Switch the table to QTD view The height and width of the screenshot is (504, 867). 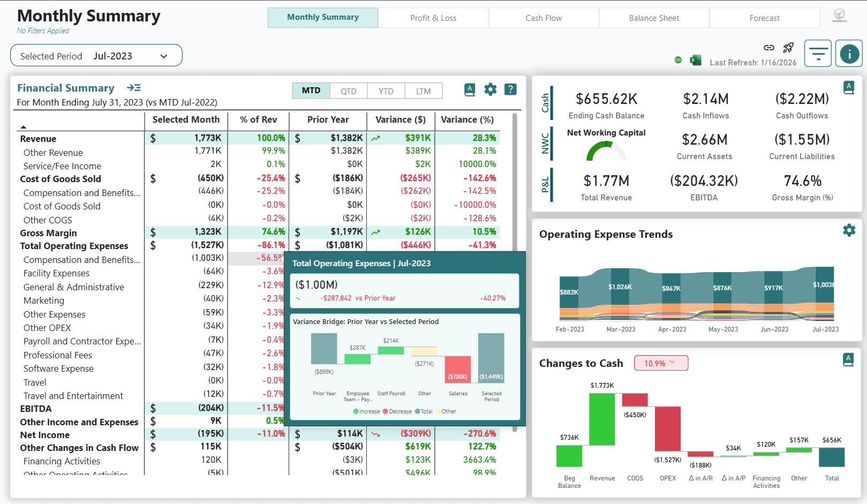point(348,91)
